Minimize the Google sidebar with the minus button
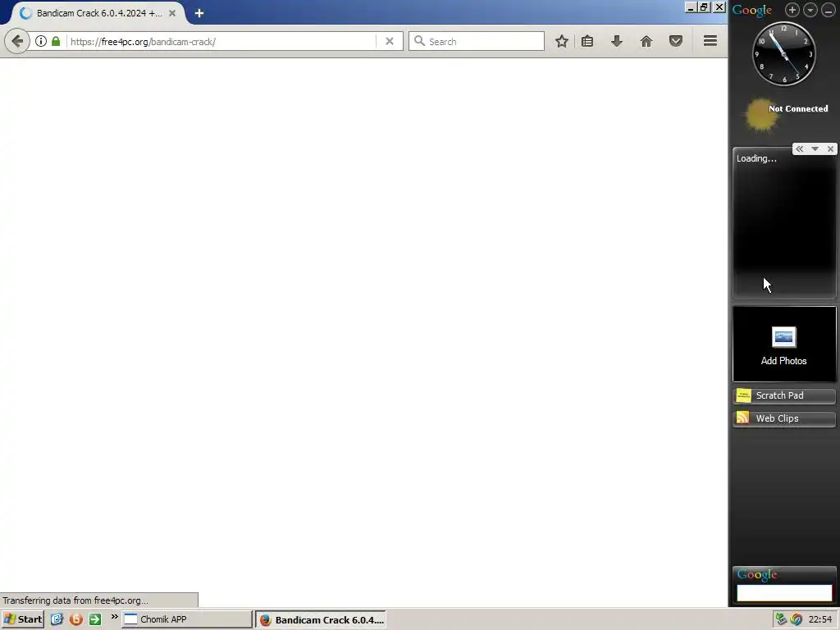Screen dimensions: 840x630 828,10
